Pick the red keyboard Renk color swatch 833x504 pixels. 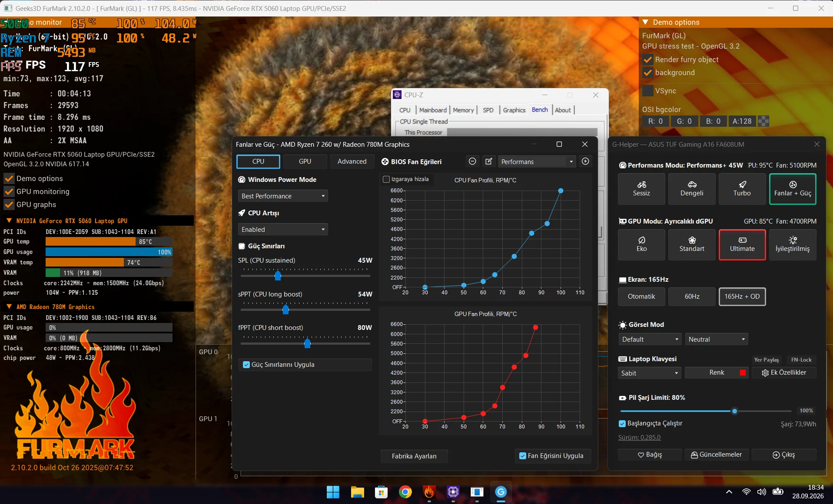click(743, 373)
